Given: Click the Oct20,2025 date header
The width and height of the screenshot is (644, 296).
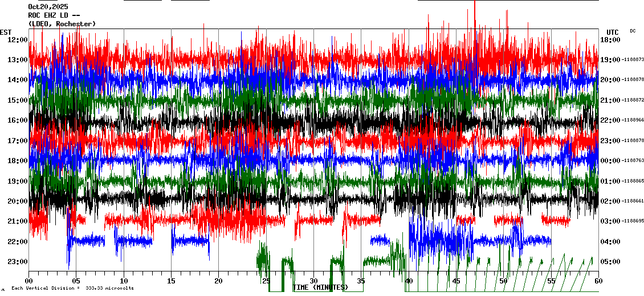Looking at the screenshot, I should pyautogui.click(x=48, y=7).
